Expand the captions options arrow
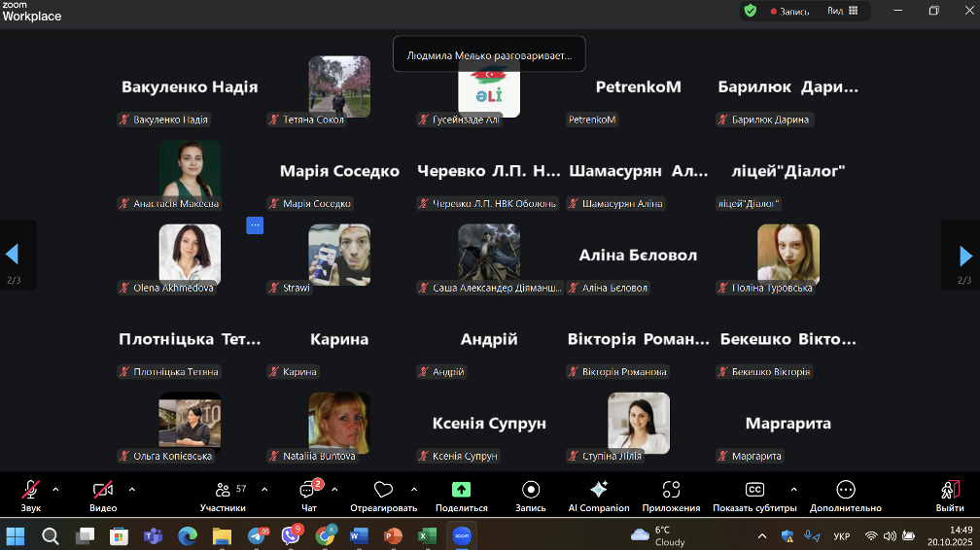The image size is (980, 550). pyautogui.click(x=793, y=489)
